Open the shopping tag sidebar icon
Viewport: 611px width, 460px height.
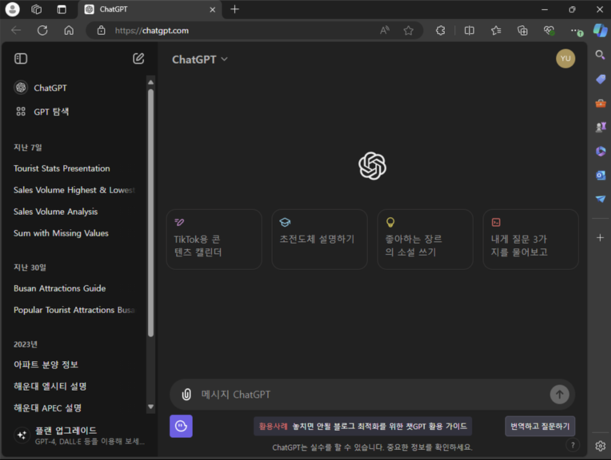click(x=600, y=79)
